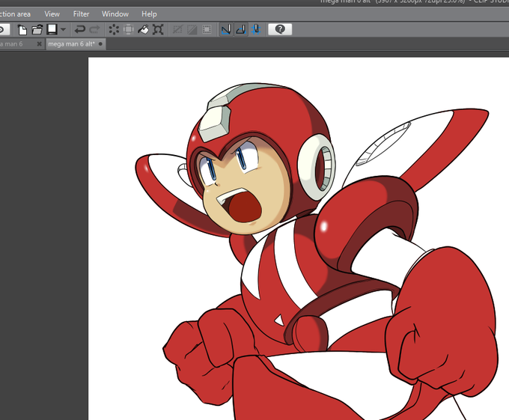The image size is (509, 420).
Task: Open Clip Studio support help button
Action: (280, 29)
